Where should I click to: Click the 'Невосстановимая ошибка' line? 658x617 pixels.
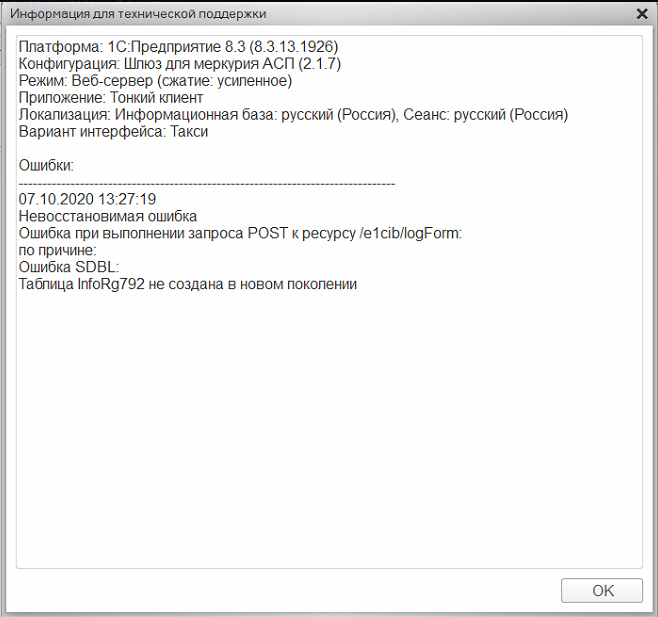(x=108, y=216)
